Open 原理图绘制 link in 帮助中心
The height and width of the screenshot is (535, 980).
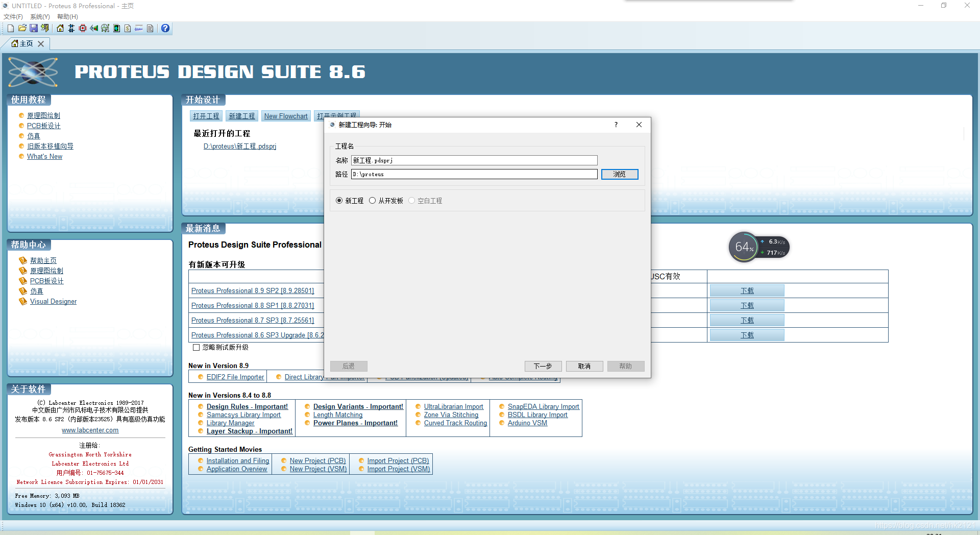click(46, 271)
